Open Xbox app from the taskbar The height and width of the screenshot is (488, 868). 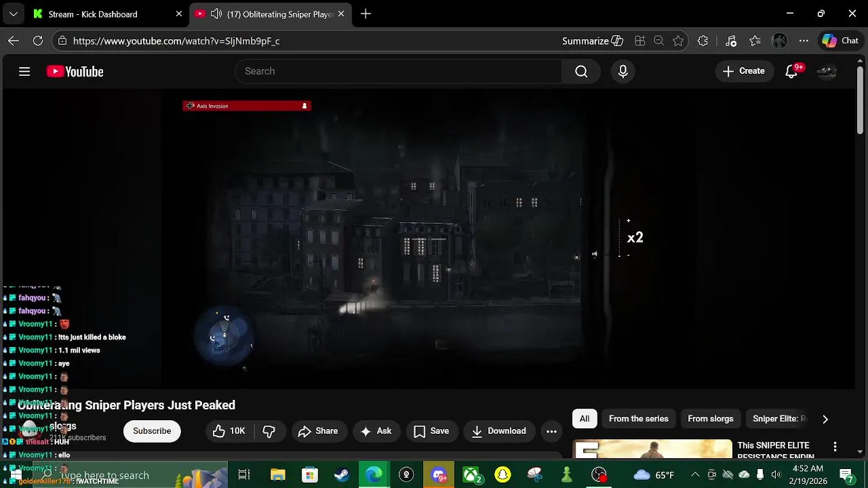click(471, 475)
